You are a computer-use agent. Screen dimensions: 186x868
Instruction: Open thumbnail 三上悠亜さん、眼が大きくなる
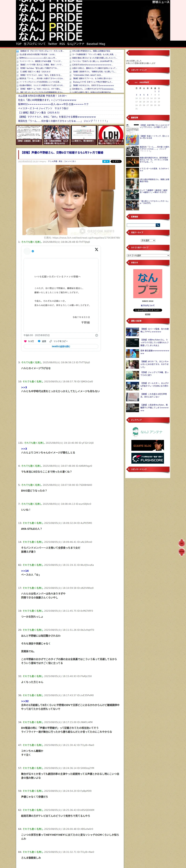tap(83, 135)
